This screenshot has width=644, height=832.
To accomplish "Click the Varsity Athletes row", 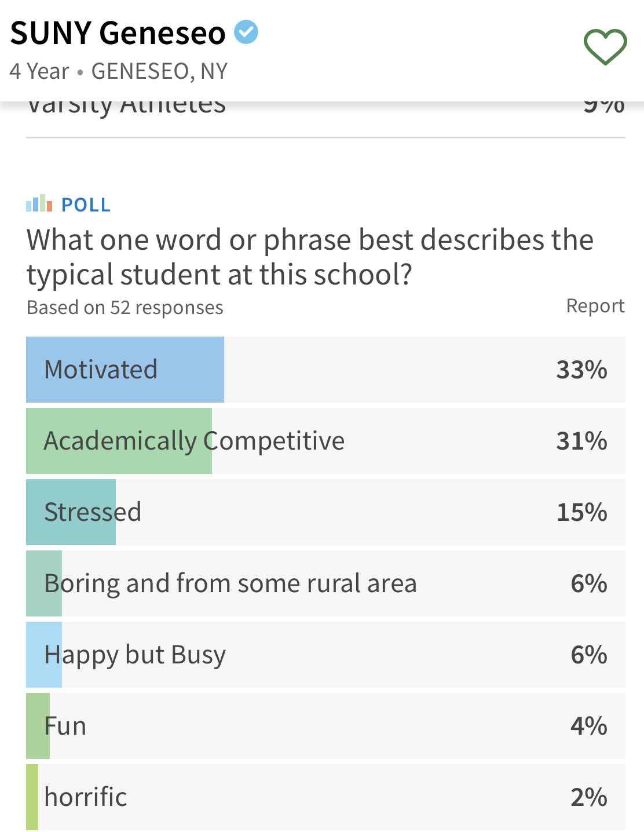I will 325,110.
